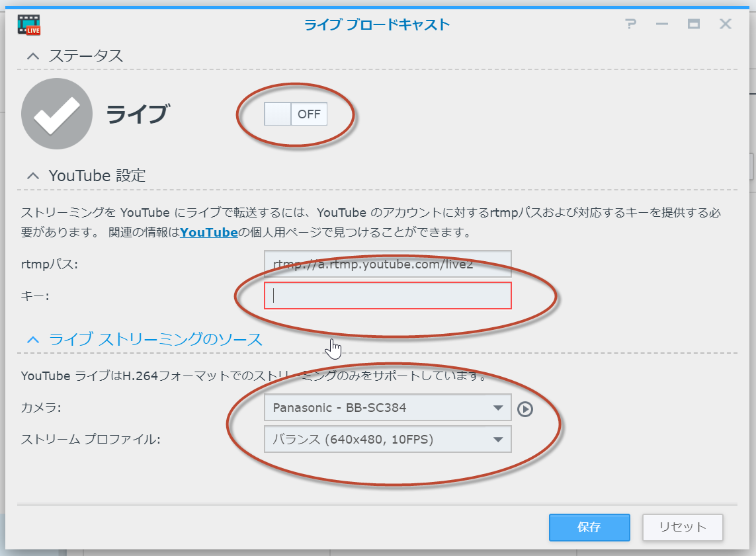Close the ライブ ブロードキャスト window

pyautogui.click(x=725, y=24)
